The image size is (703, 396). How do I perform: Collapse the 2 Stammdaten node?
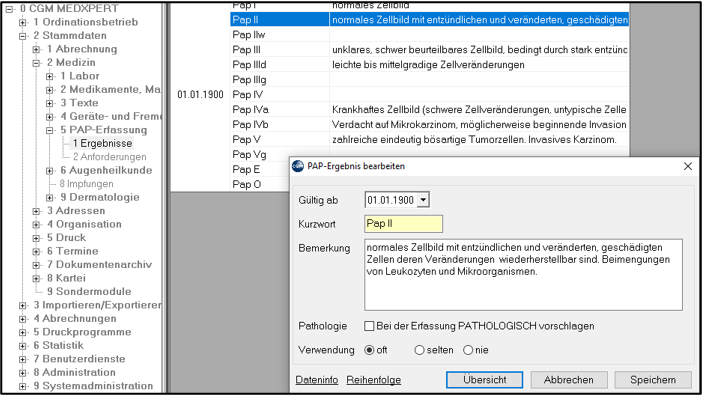tap(22, 36)
